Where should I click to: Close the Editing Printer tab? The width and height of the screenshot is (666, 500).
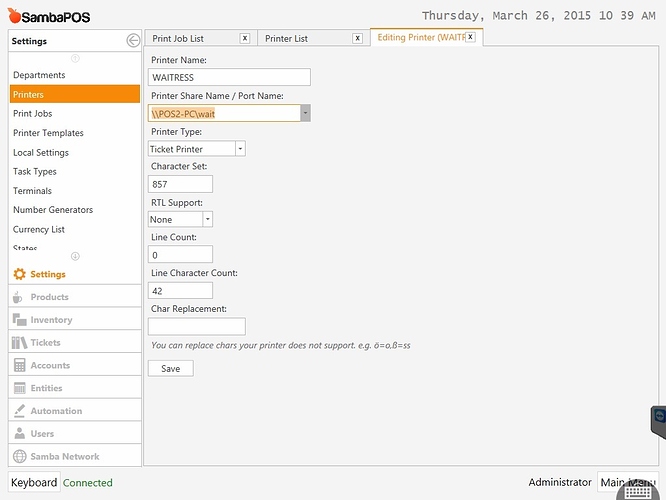[470, 37]
